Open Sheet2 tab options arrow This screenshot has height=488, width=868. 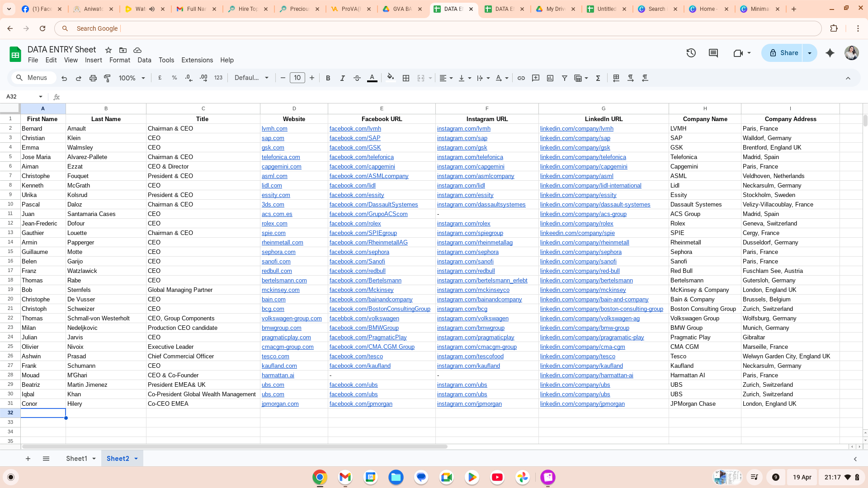pos(136,459)
